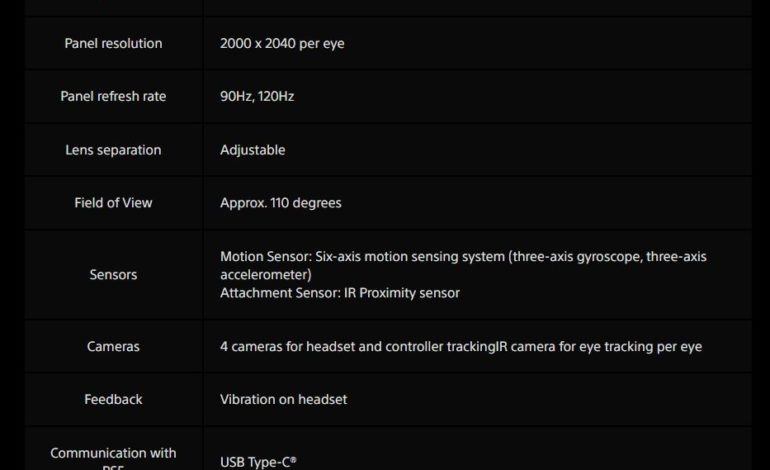The height and width of the screenshot is (470, 770).
Task: Click the Field of View label
Action: pyautogui.click(x=113, y=203)
